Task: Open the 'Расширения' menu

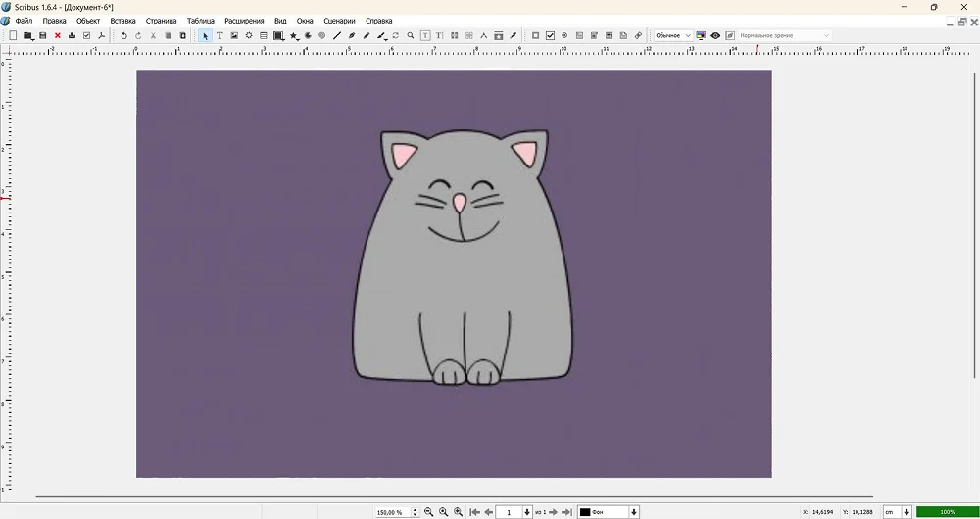Action: pos(244,21)
